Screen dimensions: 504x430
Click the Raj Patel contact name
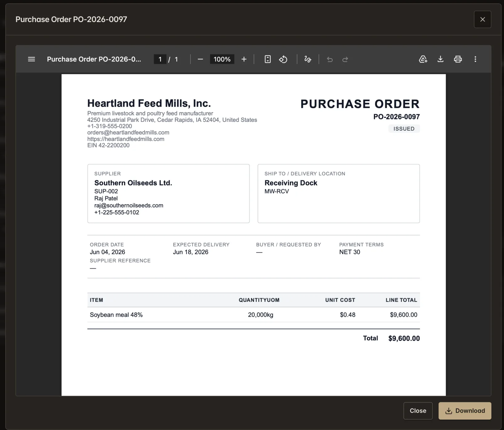pyautogui.click(x=106, y=198)
